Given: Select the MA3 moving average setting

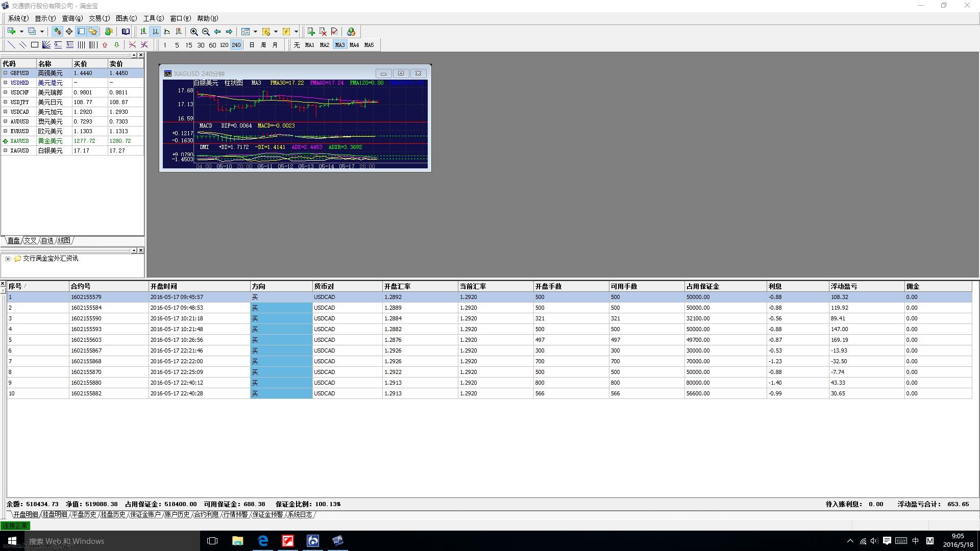Looking at the screenshot, I should pyautogui.click(x=339, y=45).
